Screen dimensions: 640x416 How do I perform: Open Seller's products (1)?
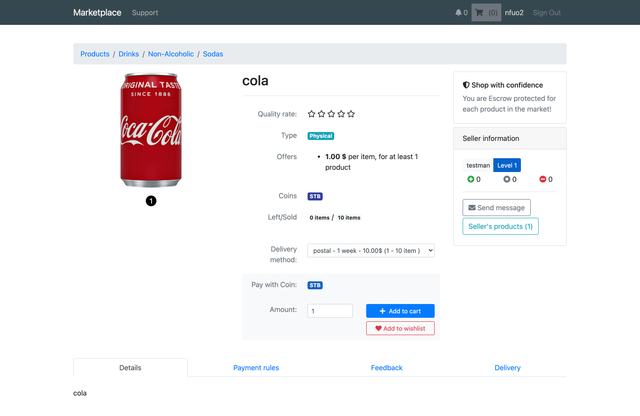[x=500, y=227]
